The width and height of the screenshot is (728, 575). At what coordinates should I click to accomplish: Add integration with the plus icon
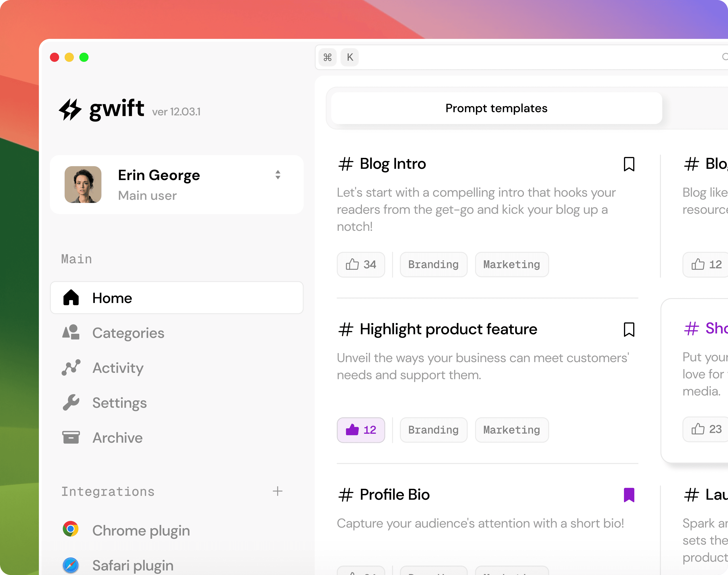[x=277, y=491]
